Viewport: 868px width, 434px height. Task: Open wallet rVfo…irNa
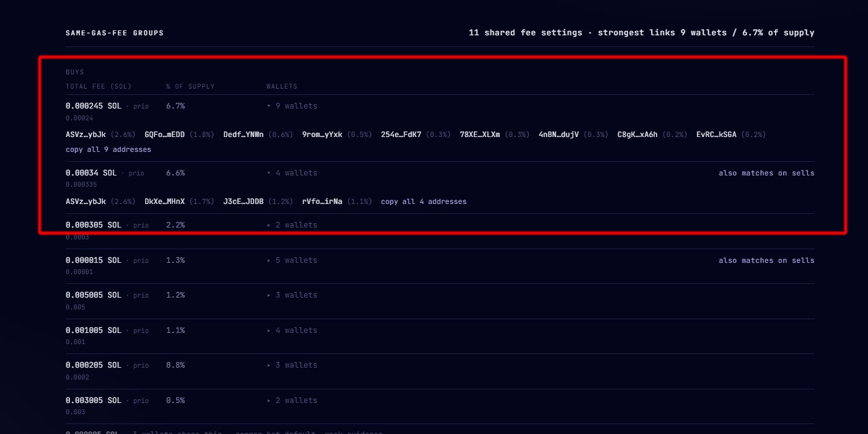(322, 201)
